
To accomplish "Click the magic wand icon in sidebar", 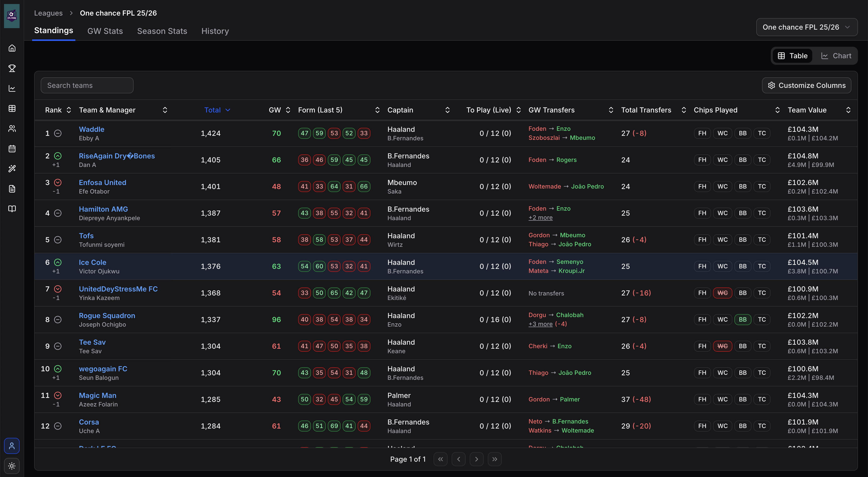I will (x=12, y=168).
